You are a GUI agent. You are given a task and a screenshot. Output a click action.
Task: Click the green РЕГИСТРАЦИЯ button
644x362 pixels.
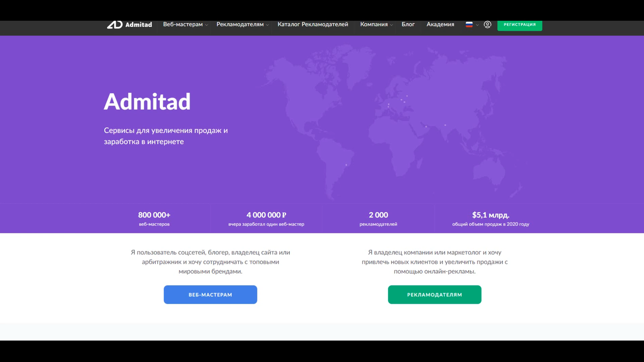[519, 25]
